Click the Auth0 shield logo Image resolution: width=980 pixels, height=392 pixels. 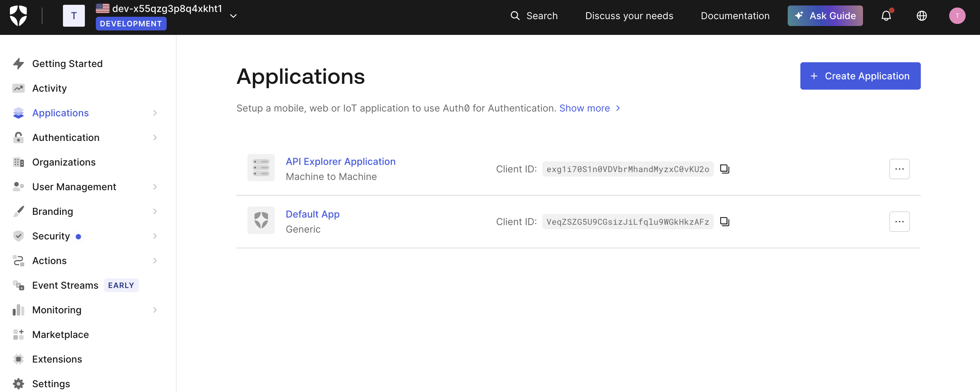tap(18, 16)
